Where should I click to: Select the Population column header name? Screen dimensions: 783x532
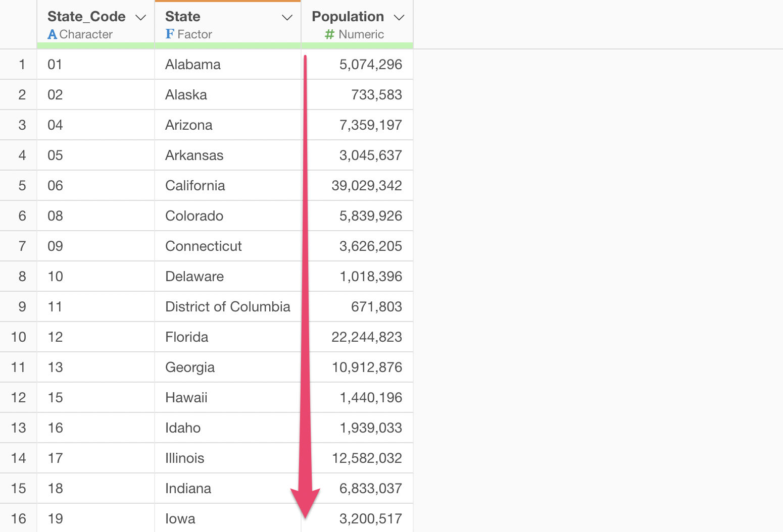point(348,17)
